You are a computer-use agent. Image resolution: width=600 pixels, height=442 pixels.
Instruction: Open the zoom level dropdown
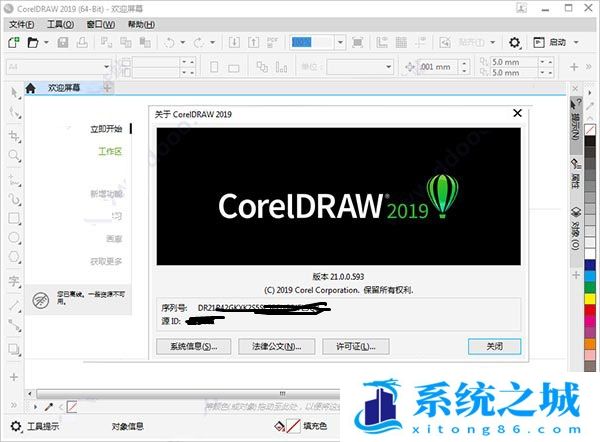pyautogui.click(x=340, y=42)
